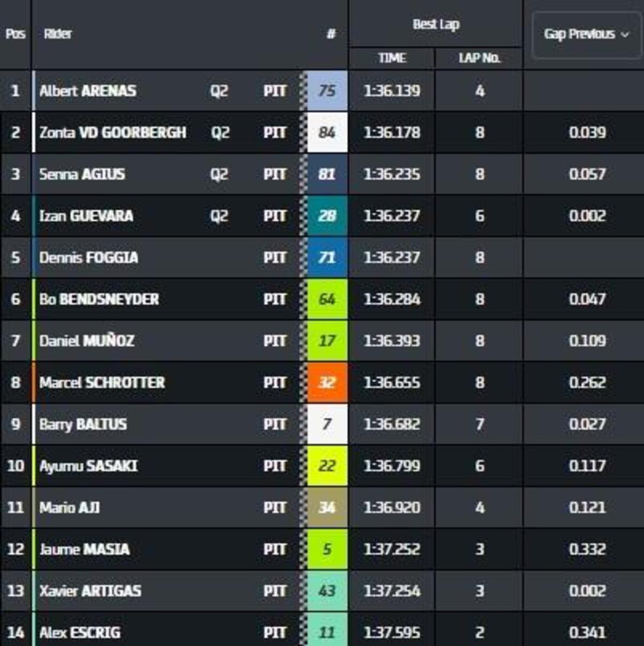Click number badge 22 for Ayumu Sasaki
Screen dimensions: 644x646
(x=327, y=466)
